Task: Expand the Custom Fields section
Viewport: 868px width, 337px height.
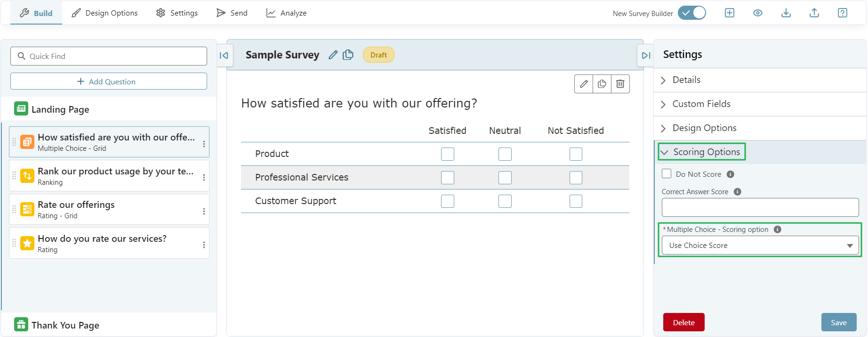Action: 760,104
